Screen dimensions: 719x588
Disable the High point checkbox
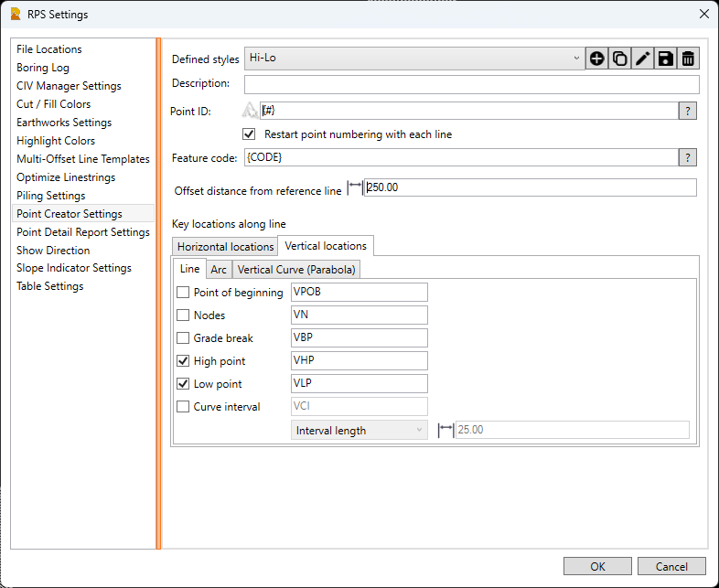(x=183, y=361)
